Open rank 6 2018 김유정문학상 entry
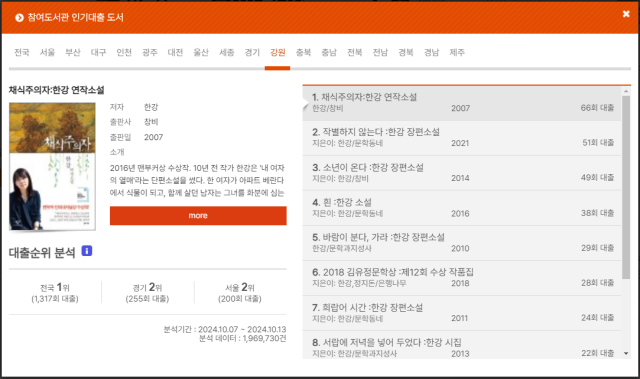640x379 pixels. (462, 278)
